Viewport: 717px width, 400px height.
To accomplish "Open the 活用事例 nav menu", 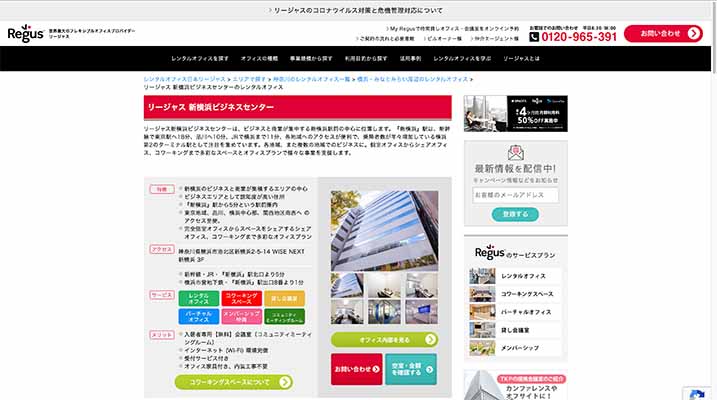I will (411, 59).
